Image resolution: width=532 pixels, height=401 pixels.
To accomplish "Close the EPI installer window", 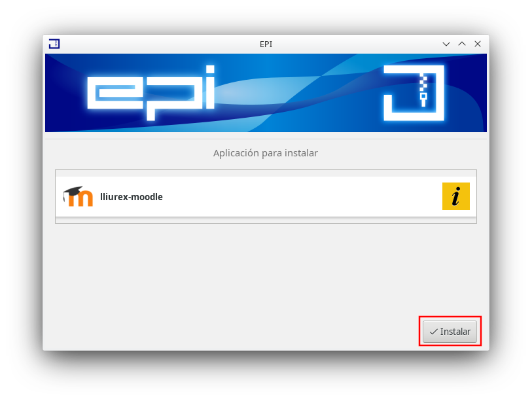I will [x=478, y=44].
